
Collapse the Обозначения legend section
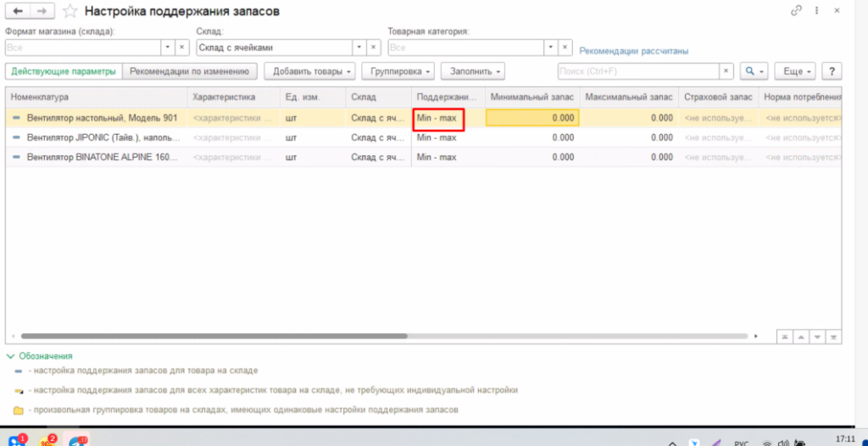(x=10, y=356)
